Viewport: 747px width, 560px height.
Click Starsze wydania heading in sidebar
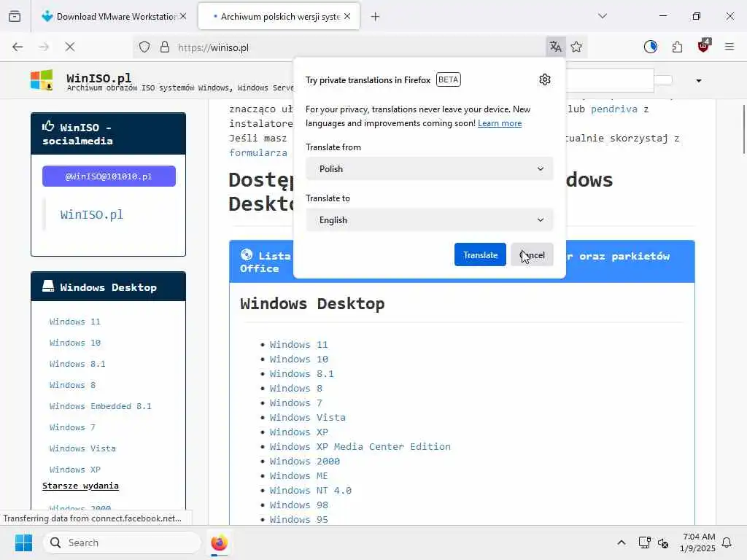click(80, 486)
